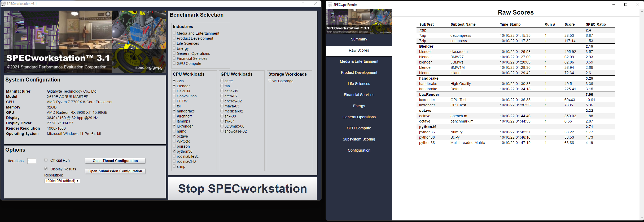Image resolution: width=644 pixels, height=222 pixels.
Task: Uncheck the Blender workload checkbox
Action: (174, 86)
